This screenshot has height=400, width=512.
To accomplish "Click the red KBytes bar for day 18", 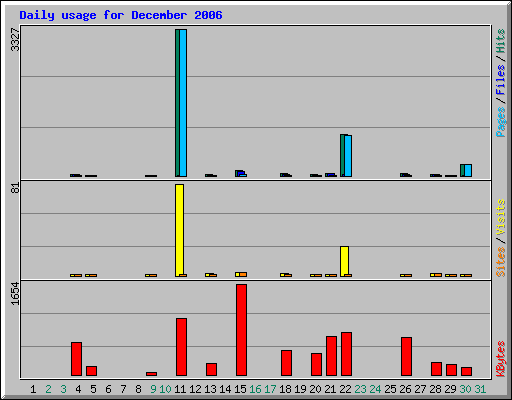I will [x=286, y=363].
